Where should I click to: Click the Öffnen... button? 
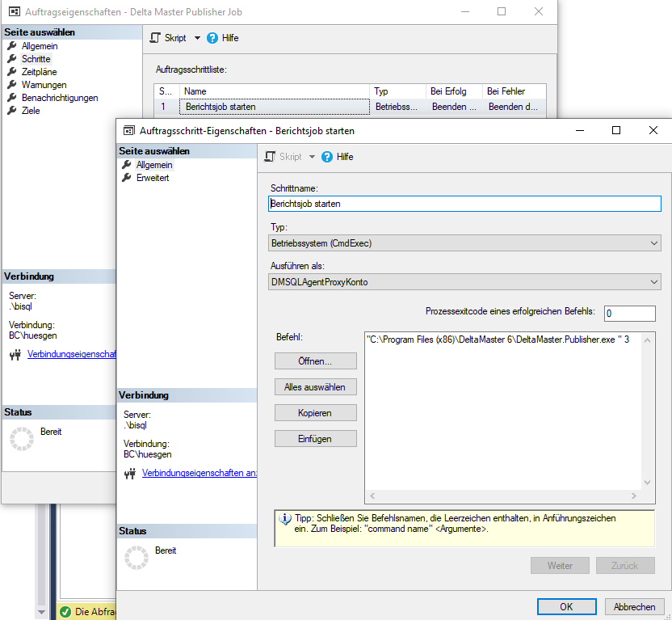click(x=315, y=361)
